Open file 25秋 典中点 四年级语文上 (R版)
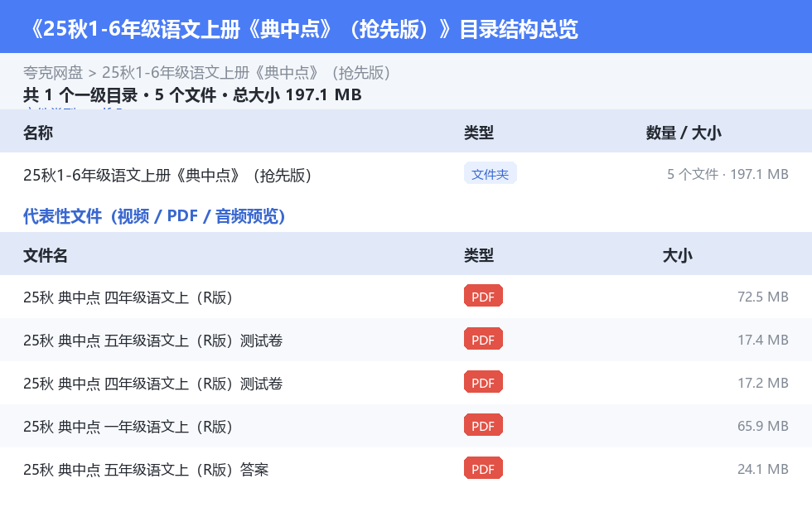Viewport: 812px width, 517px height. click(x=128, y=297)
